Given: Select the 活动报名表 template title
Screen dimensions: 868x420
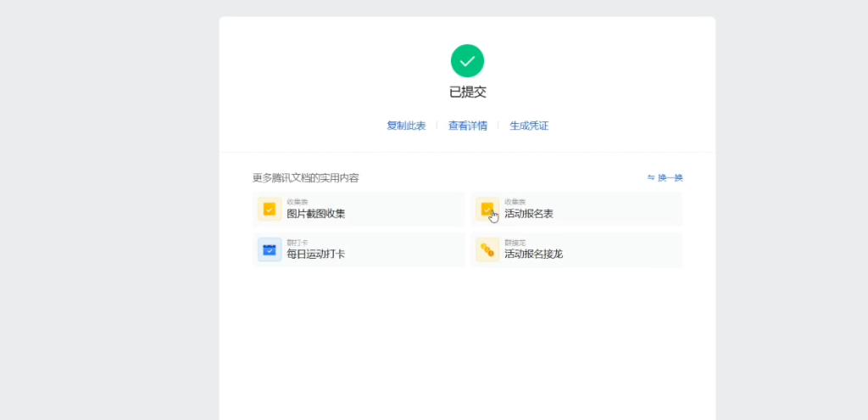Looking at the screenshot, I should coord(529,214).
